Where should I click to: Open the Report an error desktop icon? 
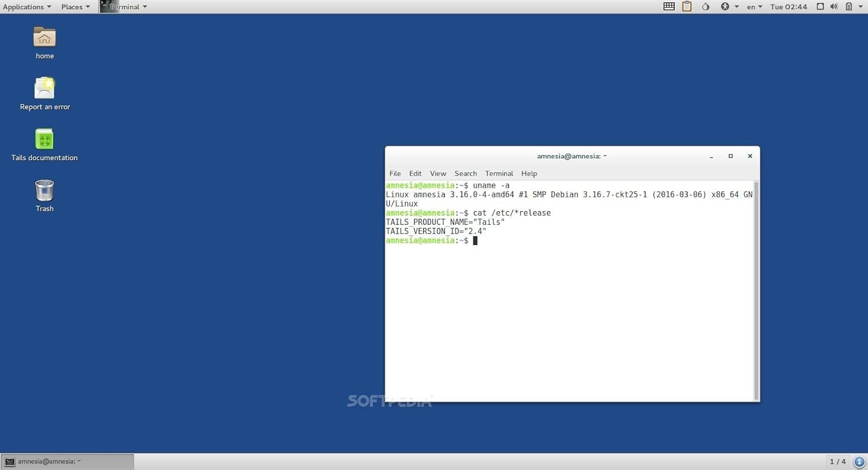[45, 89]
